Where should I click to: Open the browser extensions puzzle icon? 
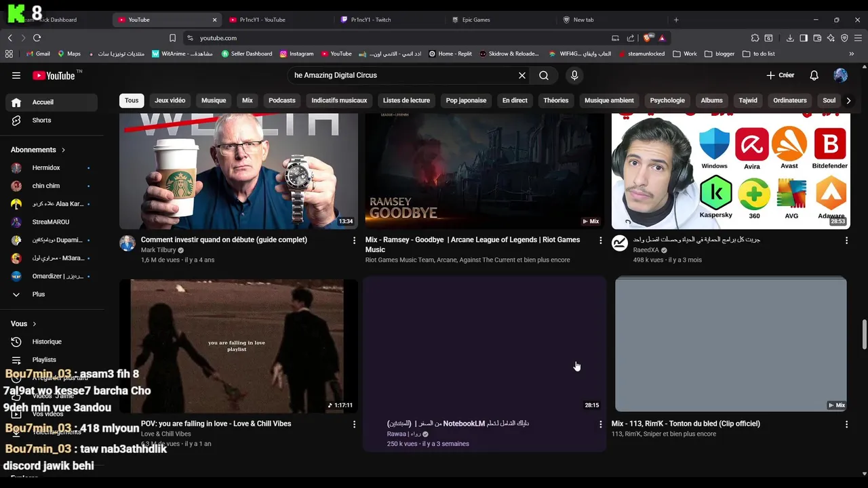tap(755, 38)
